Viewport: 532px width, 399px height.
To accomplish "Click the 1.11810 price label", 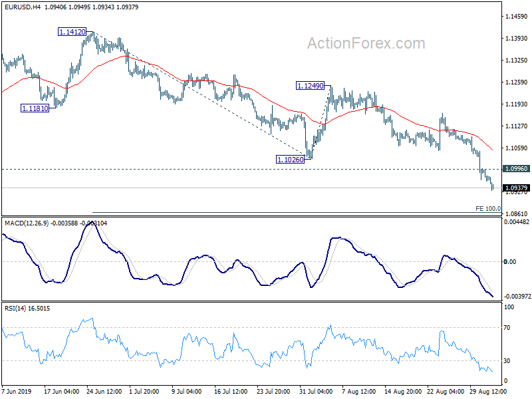I will coord(35,108).
